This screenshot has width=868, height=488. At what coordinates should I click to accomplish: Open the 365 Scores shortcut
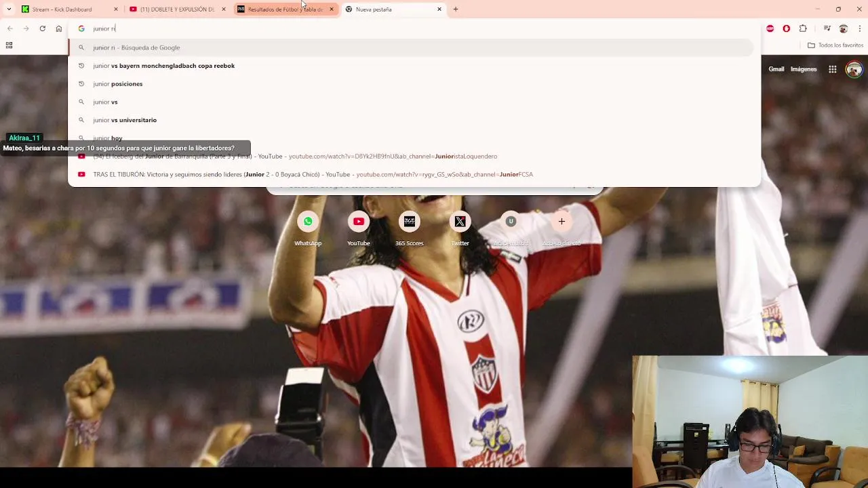coord(410,228)
